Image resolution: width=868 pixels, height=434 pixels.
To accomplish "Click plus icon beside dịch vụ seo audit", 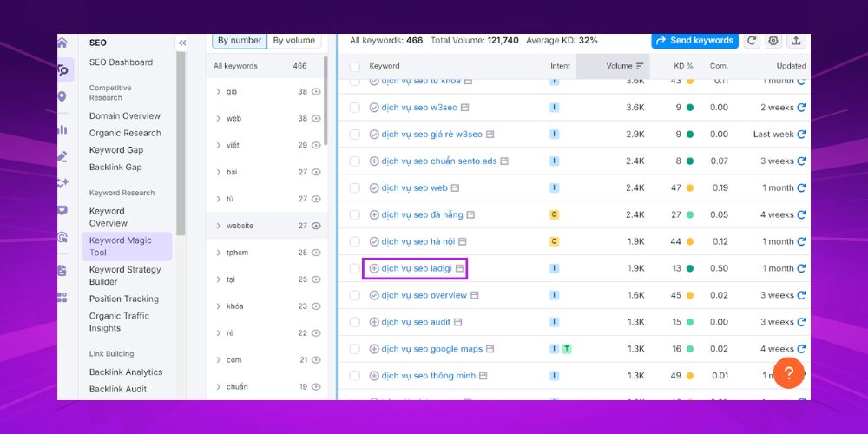I will [x=374, y=322].
